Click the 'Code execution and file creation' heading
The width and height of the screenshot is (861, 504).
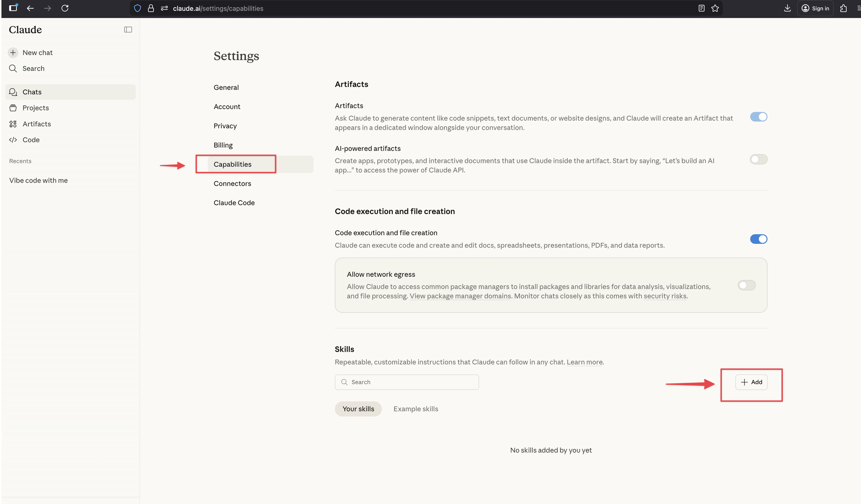(x=395, y=211)
